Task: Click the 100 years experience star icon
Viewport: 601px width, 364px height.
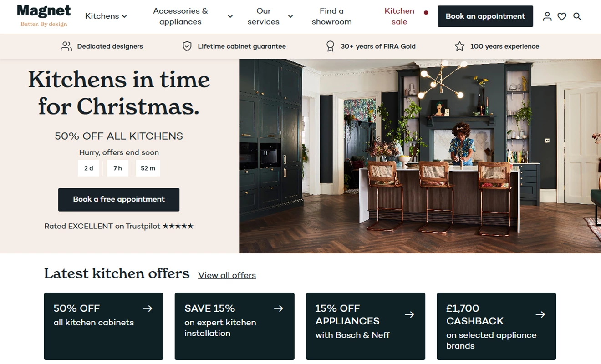Action: point(460,46)
